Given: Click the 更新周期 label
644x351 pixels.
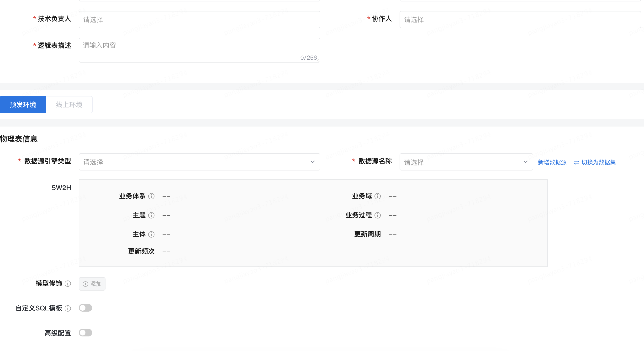Looking at the screenshot, I should (367, 234).
